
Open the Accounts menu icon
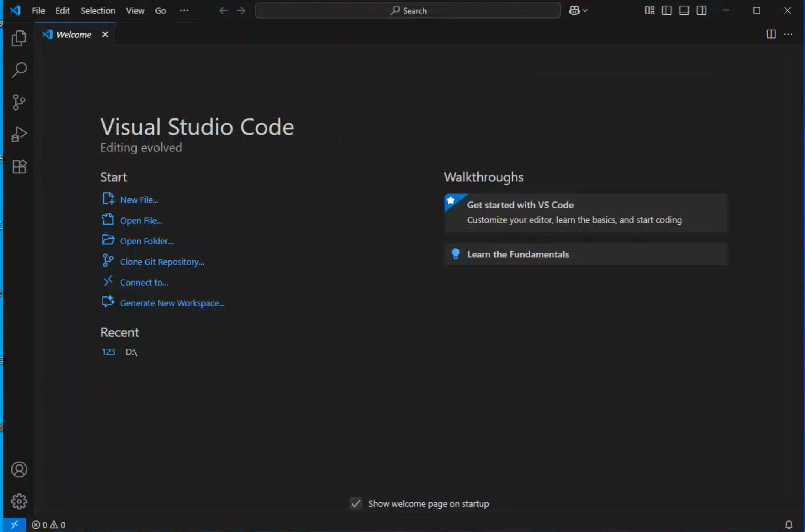[x=19, y=470]
